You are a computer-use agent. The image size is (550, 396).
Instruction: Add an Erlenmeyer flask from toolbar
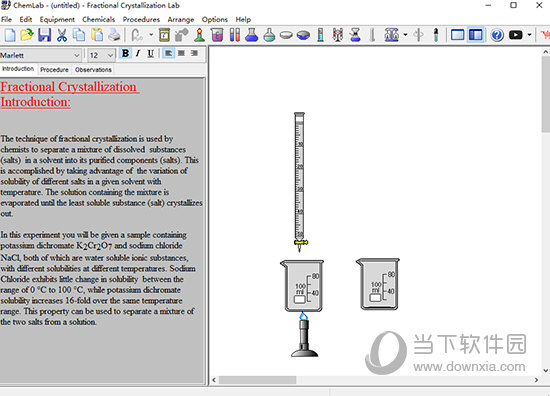pyautogui.click(x=251, y=35)
